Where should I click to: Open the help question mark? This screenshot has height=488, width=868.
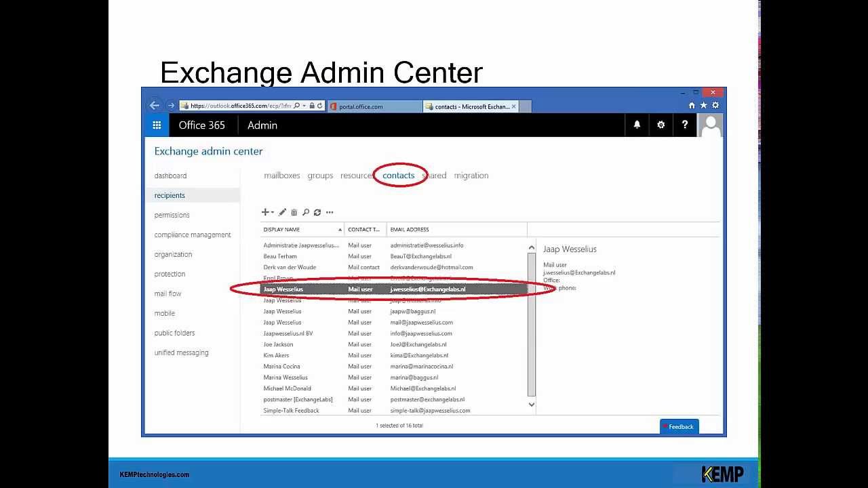(x=685, y=125)
